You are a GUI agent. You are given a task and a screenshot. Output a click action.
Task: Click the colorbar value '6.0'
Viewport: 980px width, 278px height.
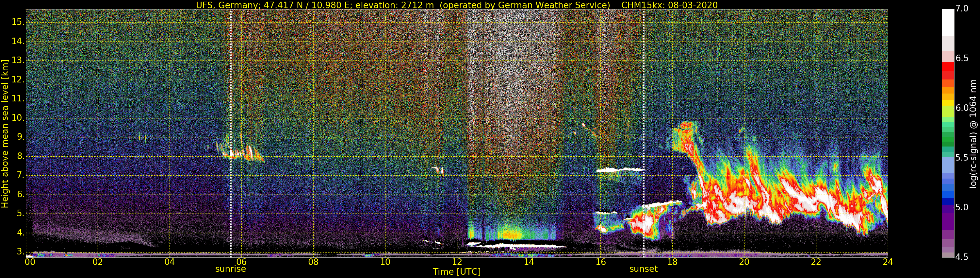click(962, 108)
